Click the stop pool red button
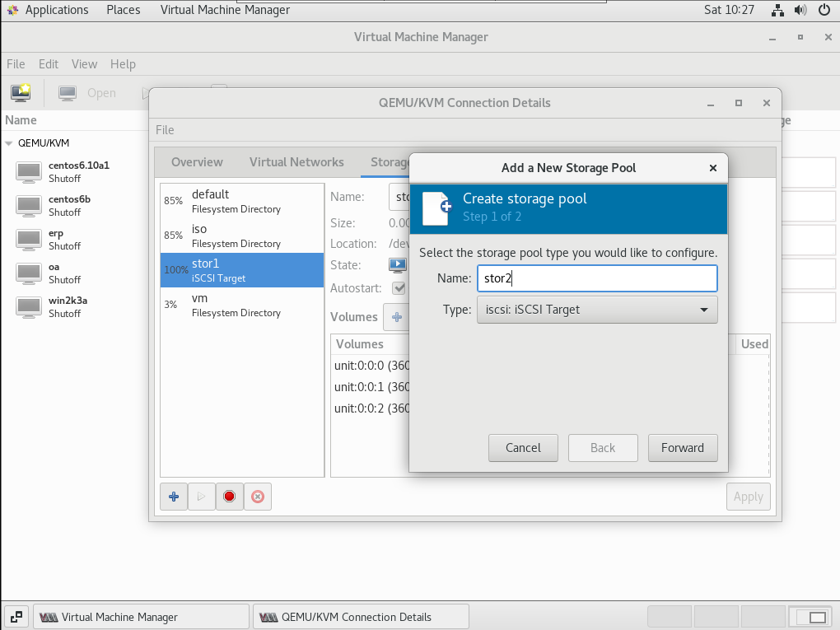 click(x=229, y=497)
